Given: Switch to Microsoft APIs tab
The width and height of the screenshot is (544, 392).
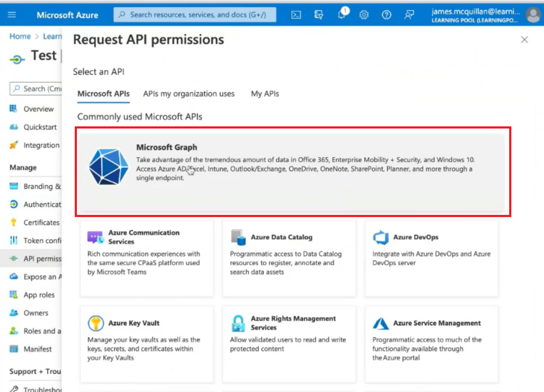Looking at the screenshot, I should [x=104, y=94].
